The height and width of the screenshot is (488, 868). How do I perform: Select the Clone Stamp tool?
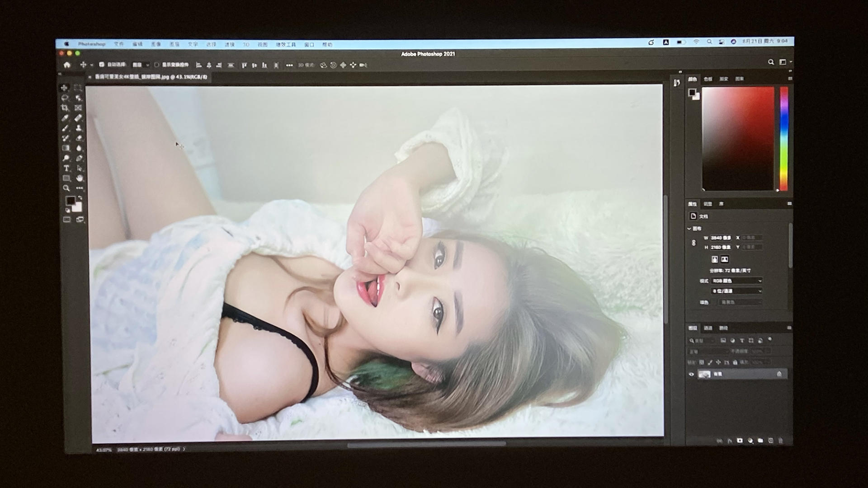tap(79, 128)
